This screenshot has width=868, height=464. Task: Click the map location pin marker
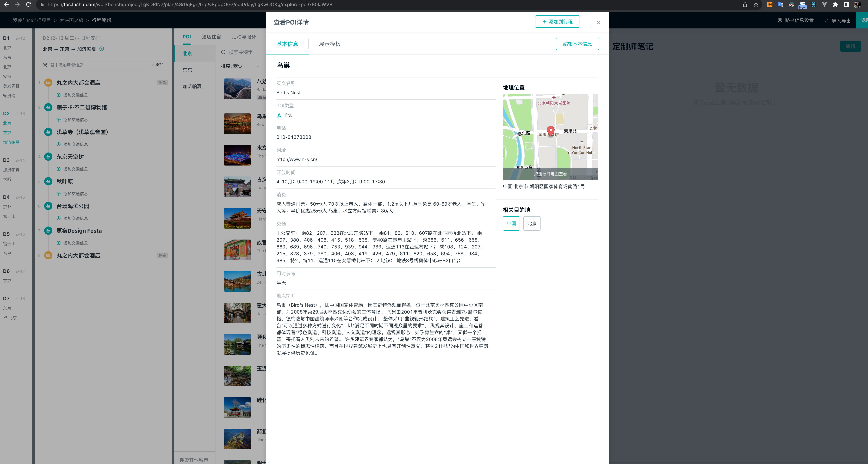pos(550,131)
